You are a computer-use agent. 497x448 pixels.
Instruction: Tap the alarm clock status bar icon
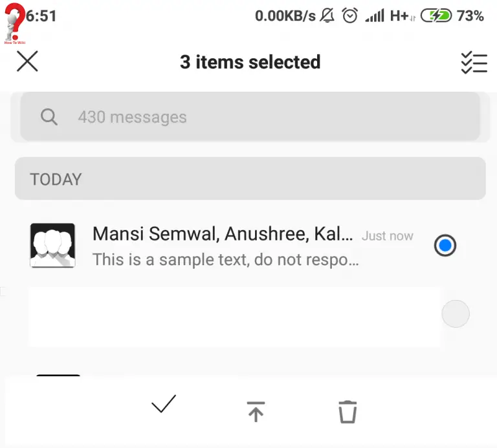point(350,16)
